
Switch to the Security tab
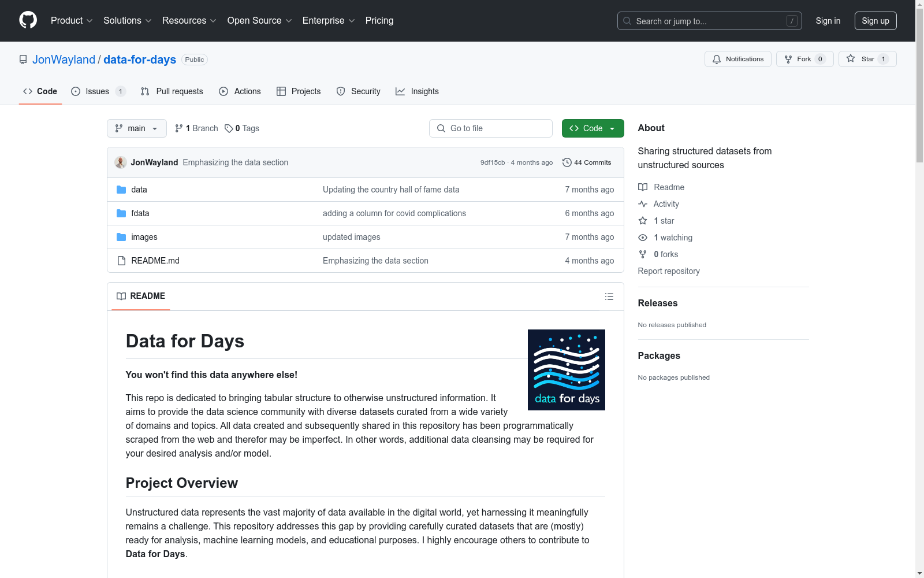[358, 91]
